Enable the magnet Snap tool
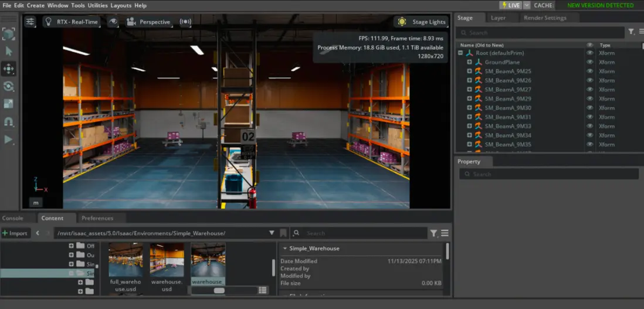Viewport: 644px width, 309px height. point(9,122)
